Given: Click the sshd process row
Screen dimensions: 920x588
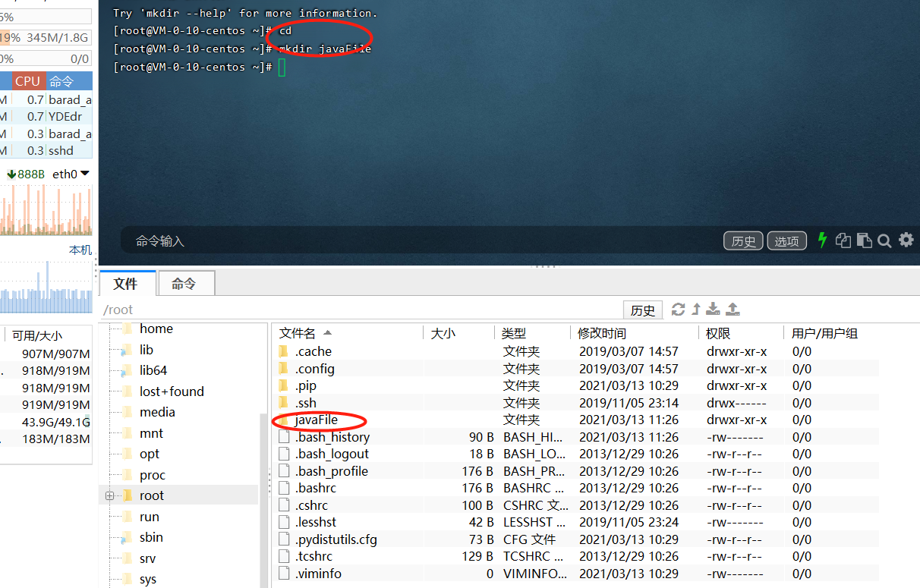Looking at the screenshot, I should [46, 150].
